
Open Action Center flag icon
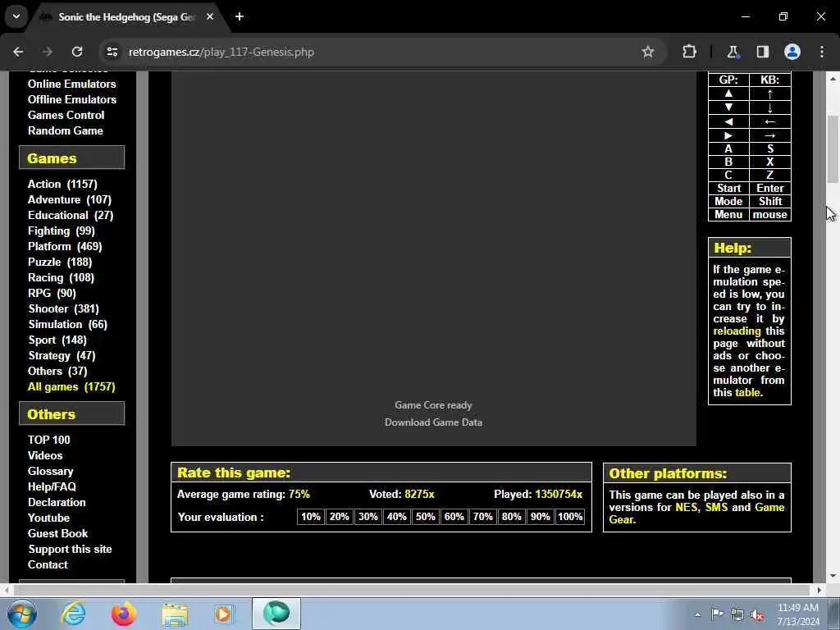717,614
